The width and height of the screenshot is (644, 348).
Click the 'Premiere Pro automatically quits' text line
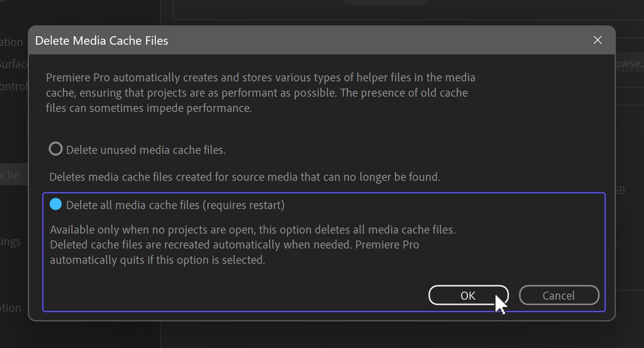157,260
